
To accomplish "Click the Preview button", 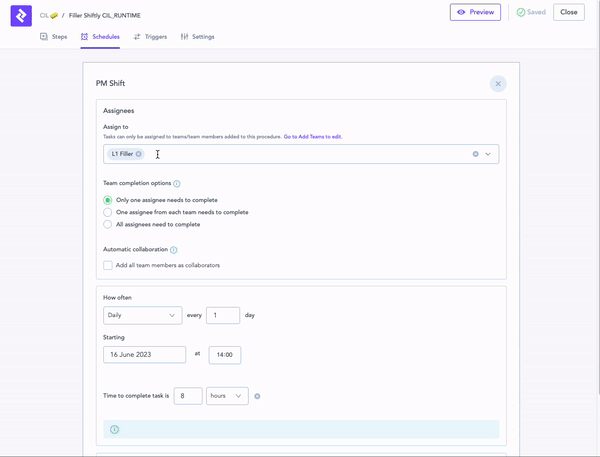I will click(x=475, y=12).
